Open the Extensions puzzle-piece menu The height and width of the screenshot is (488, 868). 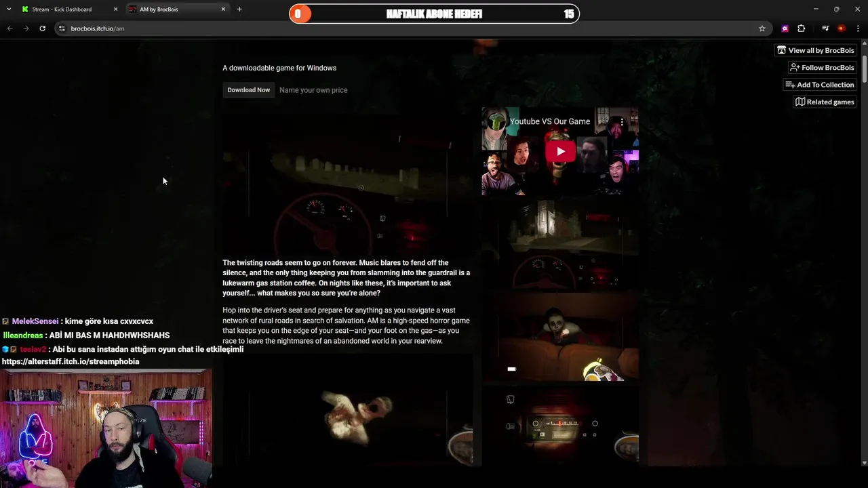pyautogui.click(x=802, y=28)
